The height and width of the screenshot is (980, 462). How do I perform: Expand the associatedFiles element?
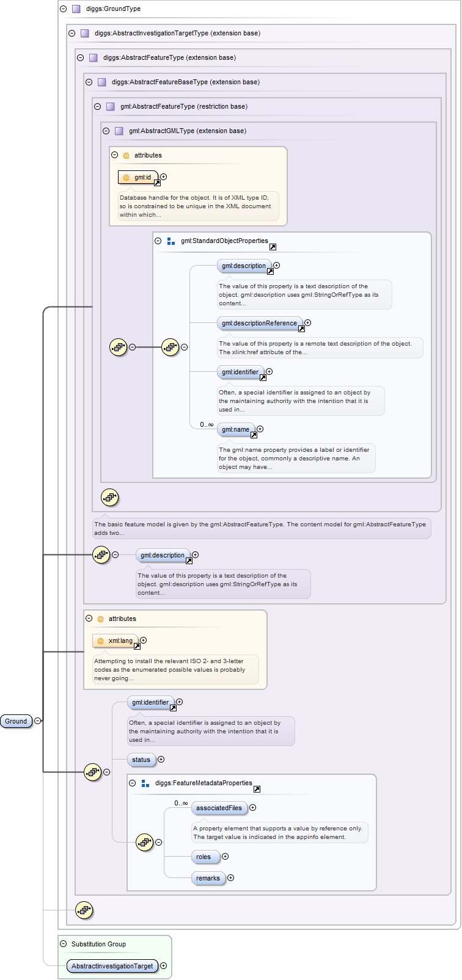tap(253, 807)
